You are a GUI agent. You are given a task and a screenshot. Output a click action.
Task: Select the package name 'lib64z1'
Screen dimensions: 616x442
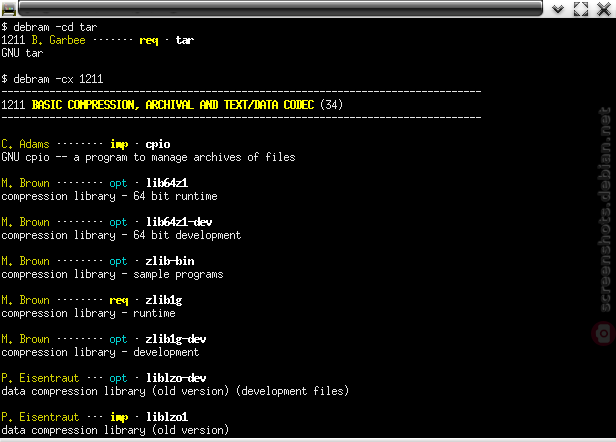tap(167, 183)
